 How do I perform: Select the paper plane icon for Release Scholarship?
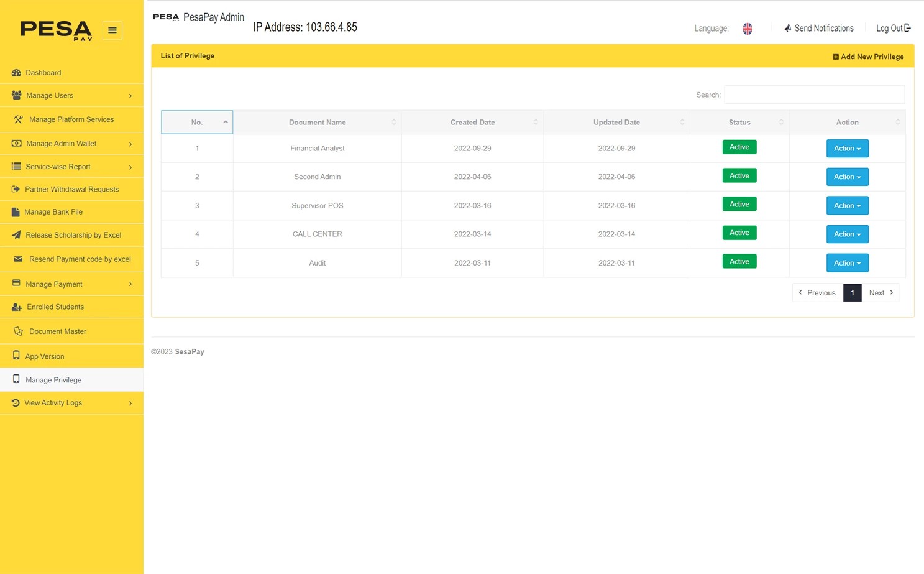point(16,235)
